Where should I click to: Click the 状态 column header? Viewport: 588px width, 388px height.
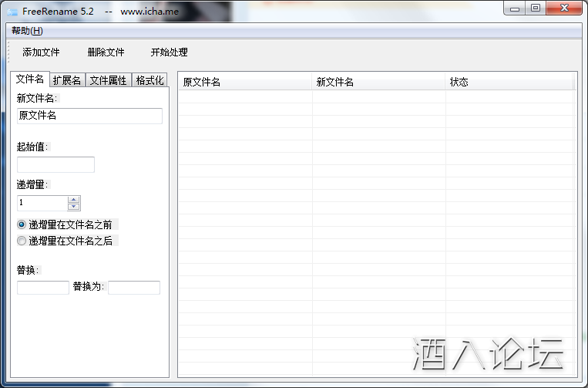[509, 82]
